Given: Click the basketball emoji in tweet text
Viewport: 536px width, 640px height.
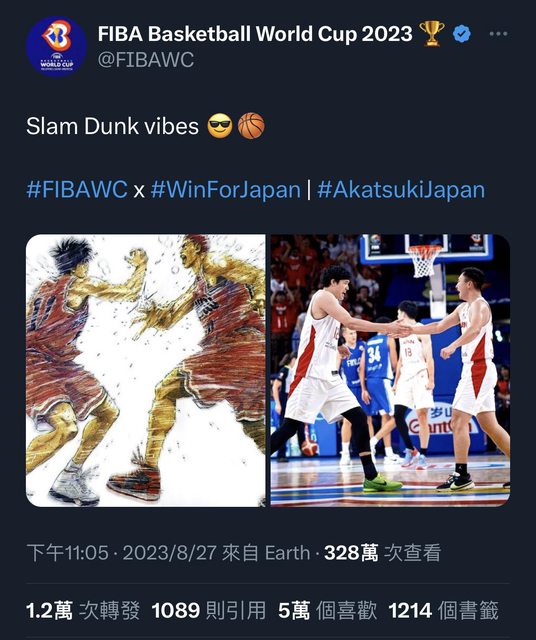Looking at the screenshot, I should coord(251,126).
